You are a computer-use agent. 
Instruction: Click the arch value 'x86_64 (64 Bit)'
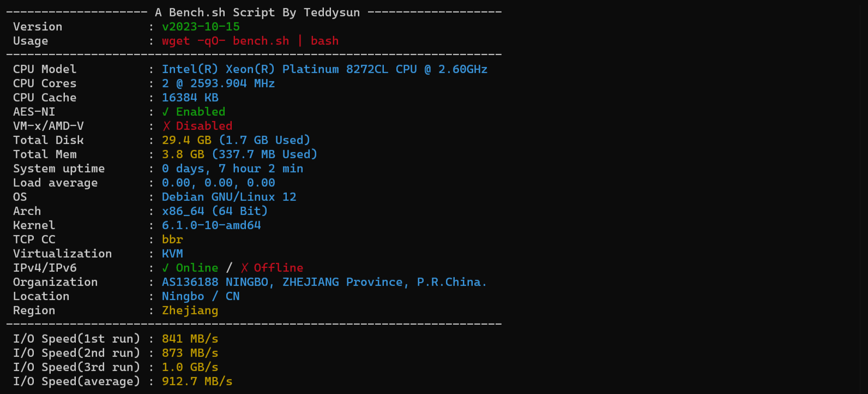(215, 211)
